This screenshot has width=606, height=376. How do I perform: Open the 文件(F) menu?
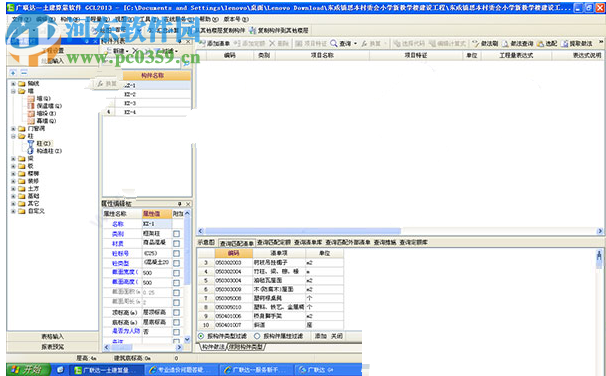20,19
